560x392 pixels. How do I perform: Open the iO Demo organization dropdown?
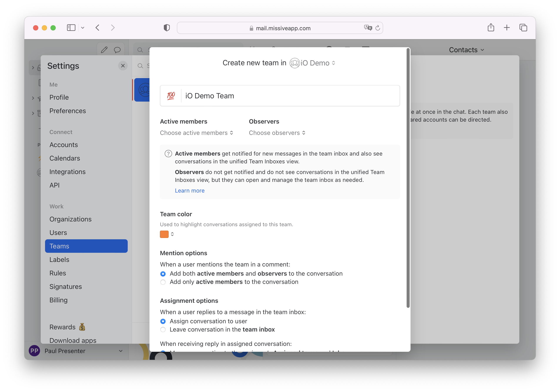pos(318,63)
